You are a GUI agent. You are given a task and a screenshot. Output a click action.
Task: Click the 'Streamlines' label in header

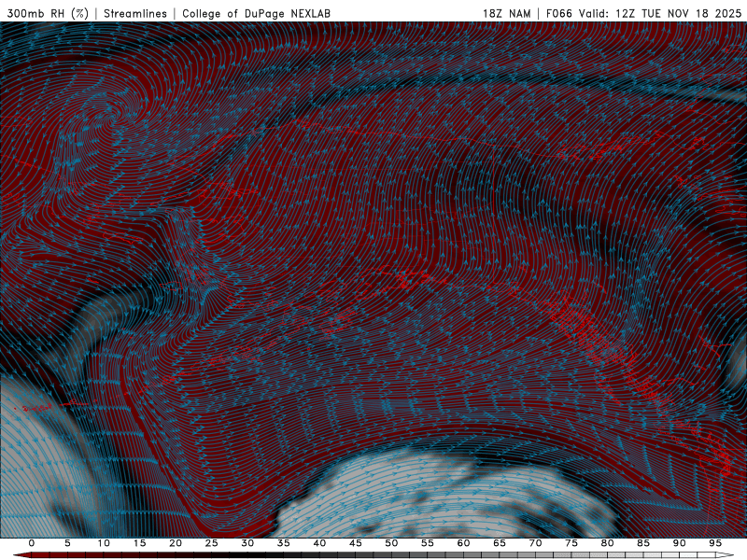click(135, 13)
